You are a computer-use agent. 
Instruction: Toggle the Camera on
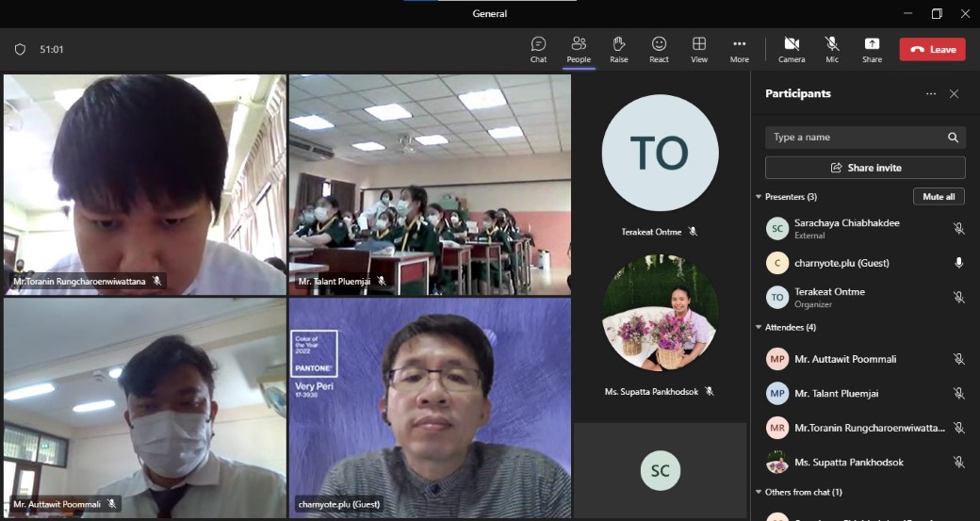pos(792,49)
